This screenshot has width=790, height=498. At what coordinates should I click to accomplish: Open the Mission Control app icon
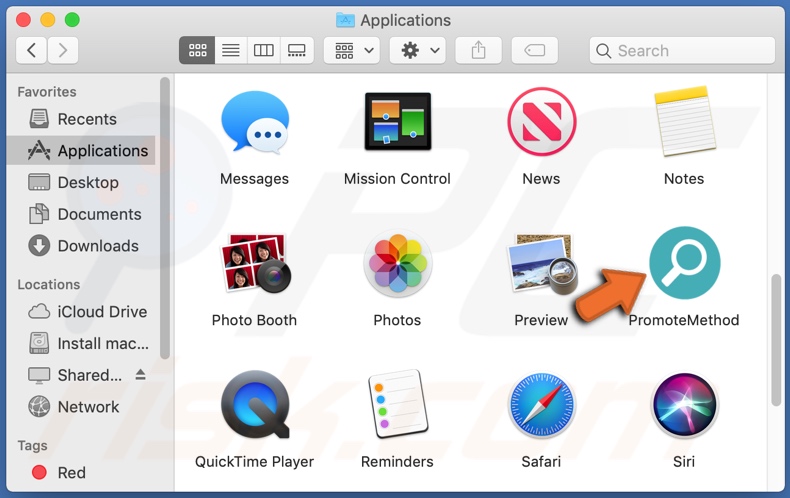398,121
